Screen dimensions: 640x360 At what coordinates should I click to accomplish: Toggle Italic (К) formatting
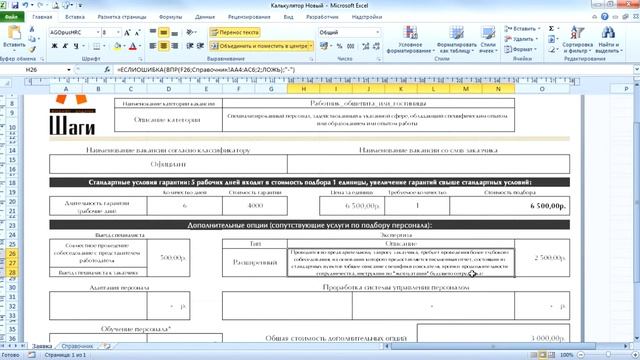(x=65, y=46)
